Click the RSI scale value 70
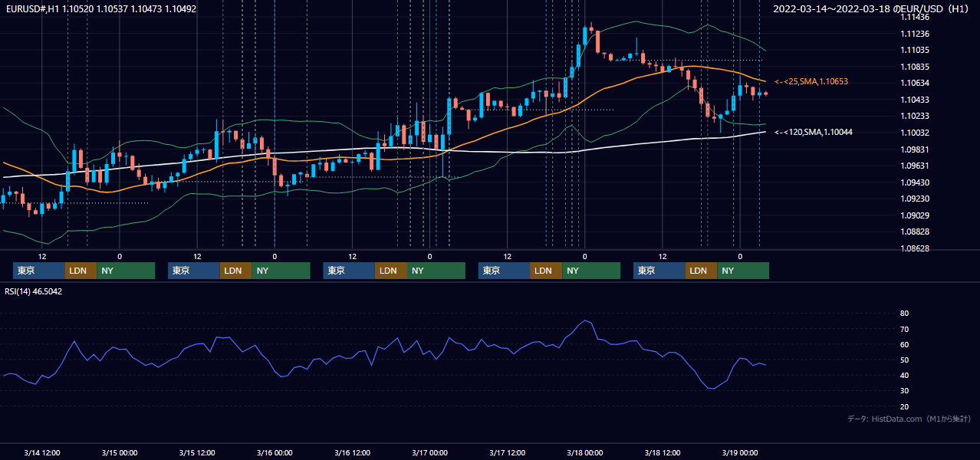The width and height of the screenshot is (980, 460). (904, 329)
